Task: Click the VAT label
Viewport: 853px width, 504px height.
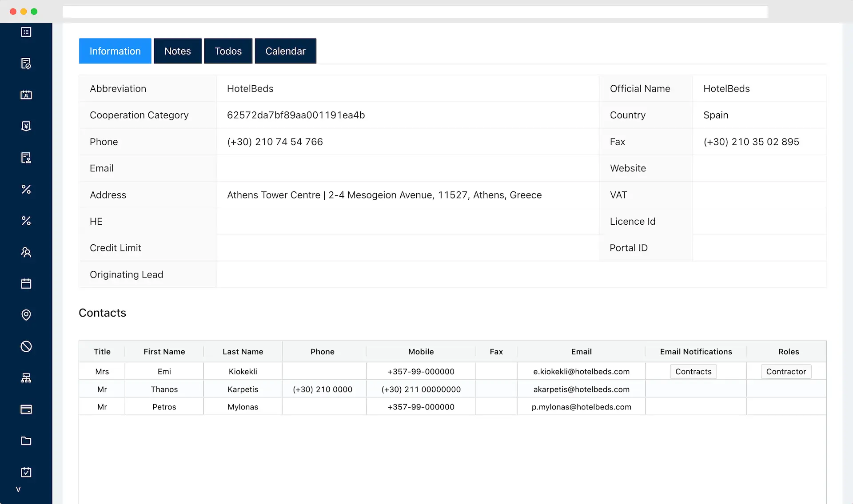Action: tap(618, 195)
